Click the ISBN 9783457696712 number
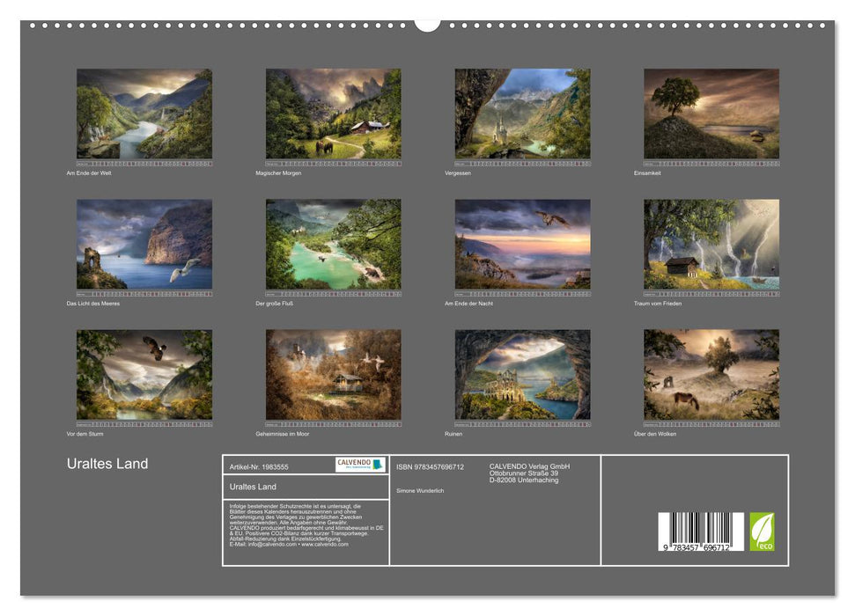 [431, 466]
